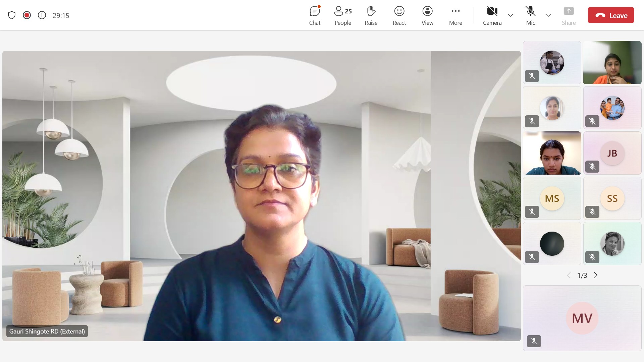Unmute the Mic
Screen dimensions: 644x362
530,15
